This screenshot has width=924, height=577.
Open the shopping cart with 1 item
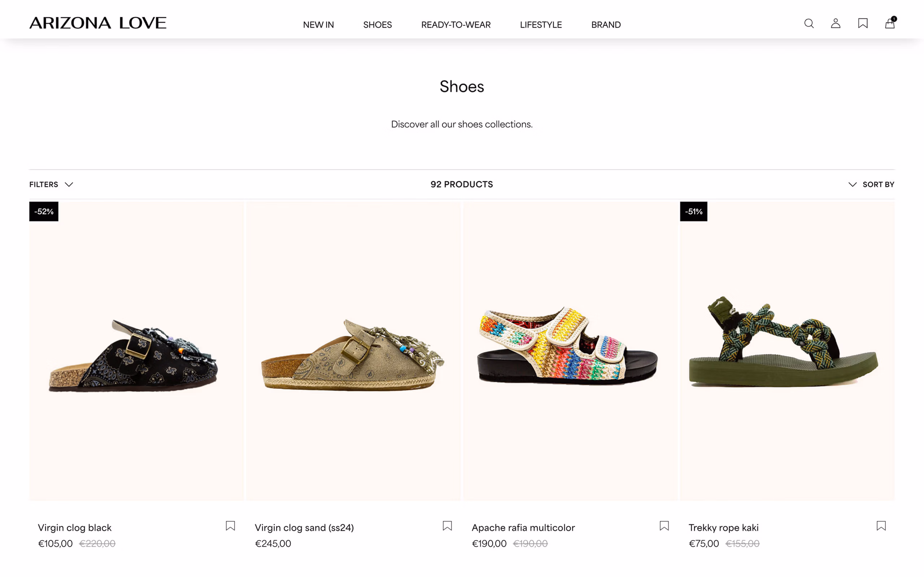pos(890,24)
